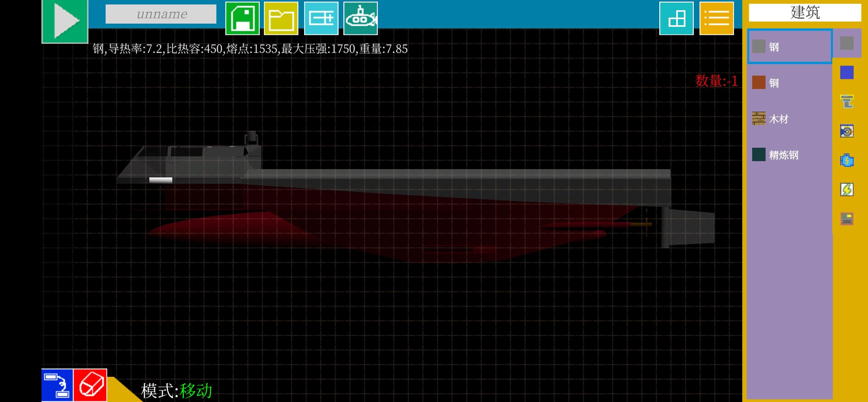The height and width of the screenshot is (402, 868).
Task: Open the blue engine category
Action: [x=847, y=160]
